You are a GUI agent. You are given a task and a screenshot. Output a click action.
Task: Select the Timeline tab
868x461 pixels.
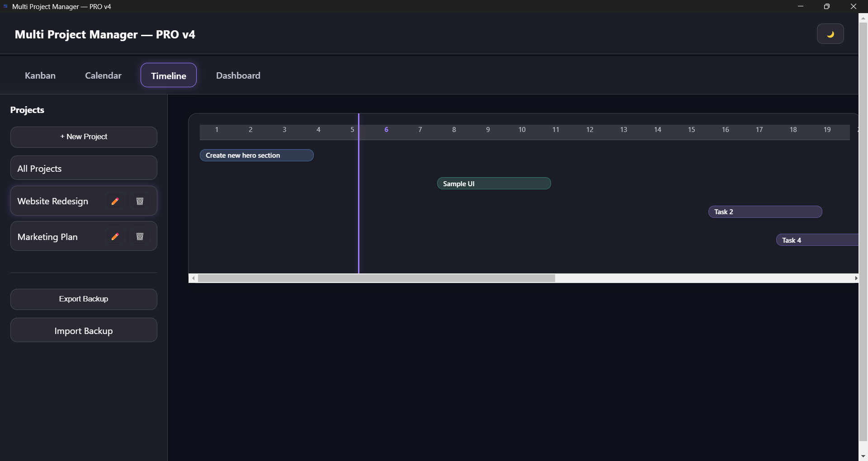[169, 75]
